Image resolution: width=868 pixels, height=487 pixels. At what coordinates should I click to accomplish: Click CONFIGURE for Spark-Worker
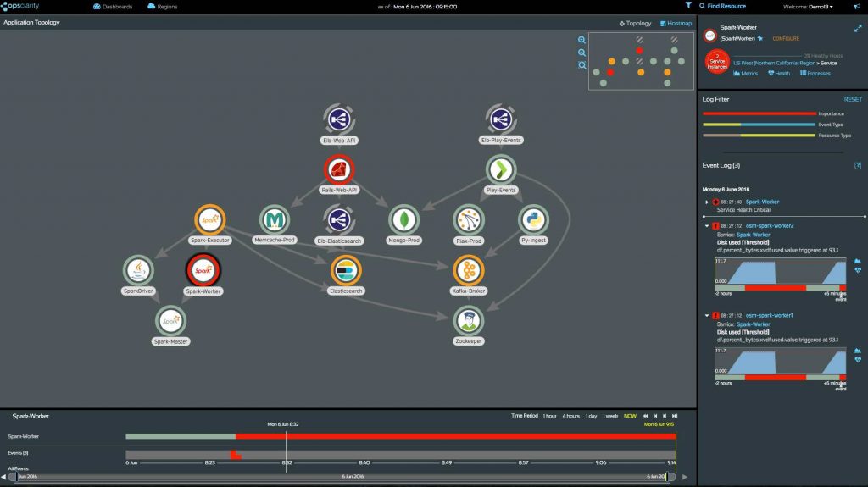click(786, 39)
